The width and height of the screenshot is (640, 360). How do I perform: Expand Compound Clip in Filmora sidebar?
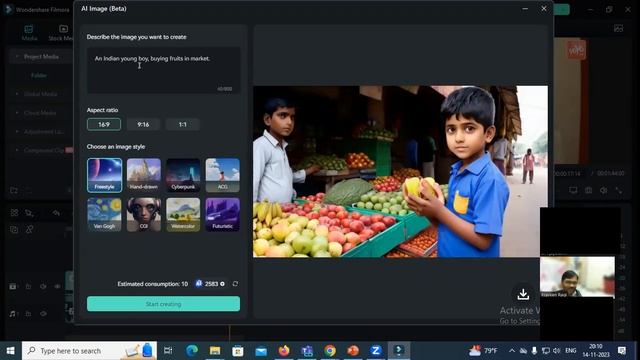click(17, 150)
